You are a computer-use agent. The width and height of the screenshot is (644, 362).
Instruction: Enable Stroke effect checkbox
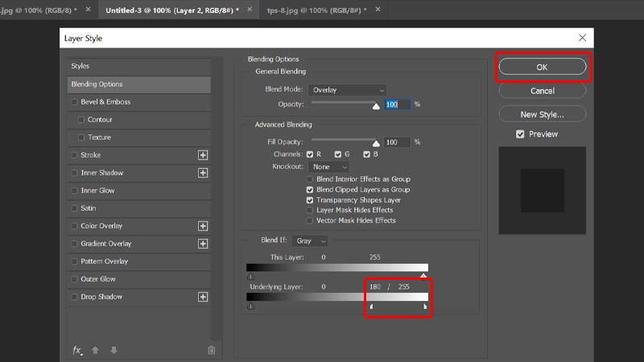coord(74,155)
